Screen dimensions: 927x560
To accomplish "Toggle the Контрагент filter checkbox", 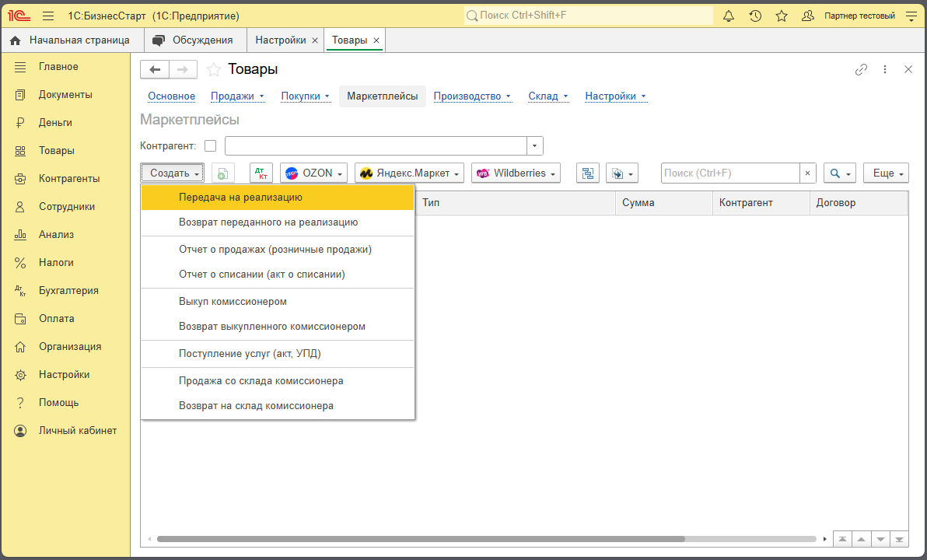I will 211,146.
